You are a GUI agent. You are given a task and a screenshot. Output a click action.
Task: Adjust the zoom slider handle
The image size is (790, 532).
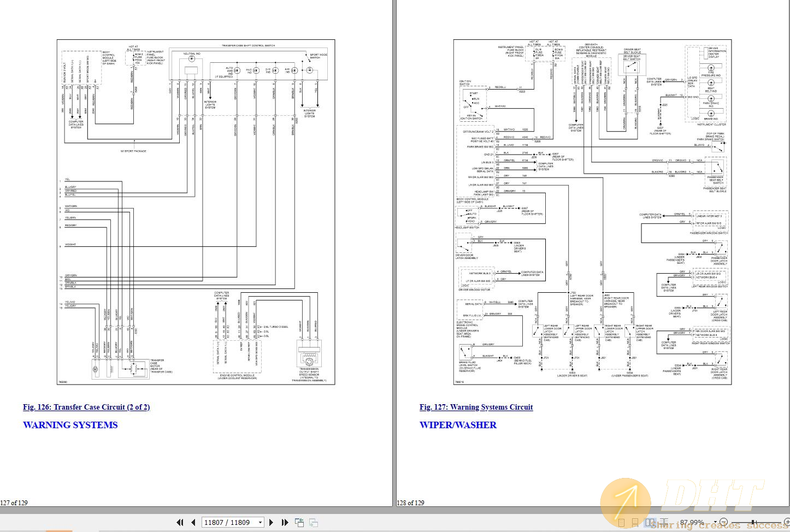point(753,522)
